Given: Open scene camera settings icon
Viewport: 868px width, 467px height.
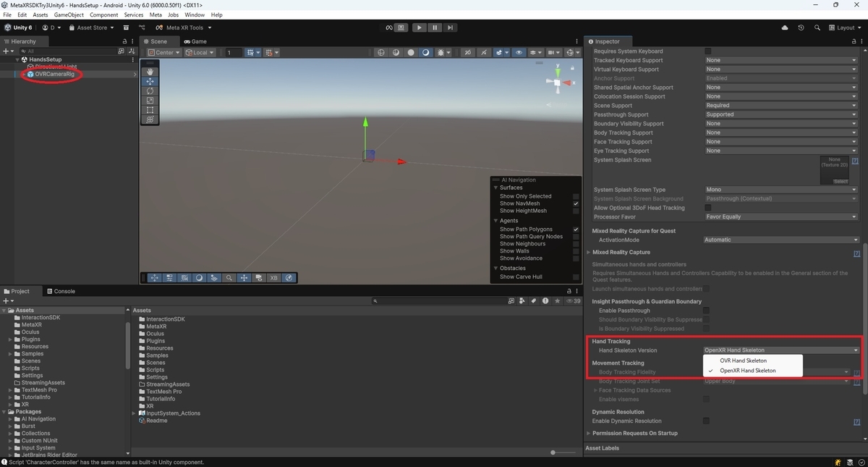Looking at the screenshot, I should (x=554, y=53).
